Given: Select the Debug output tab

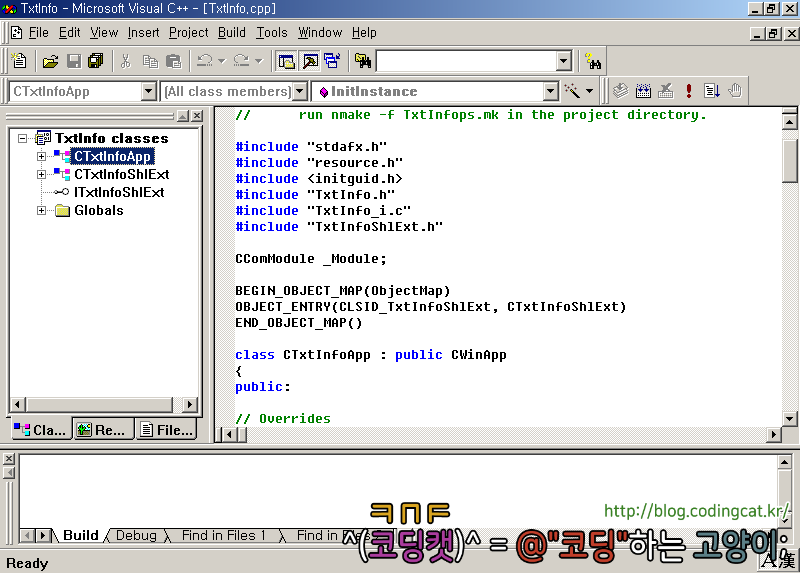Looking at the screenshot, I should 136,535.
